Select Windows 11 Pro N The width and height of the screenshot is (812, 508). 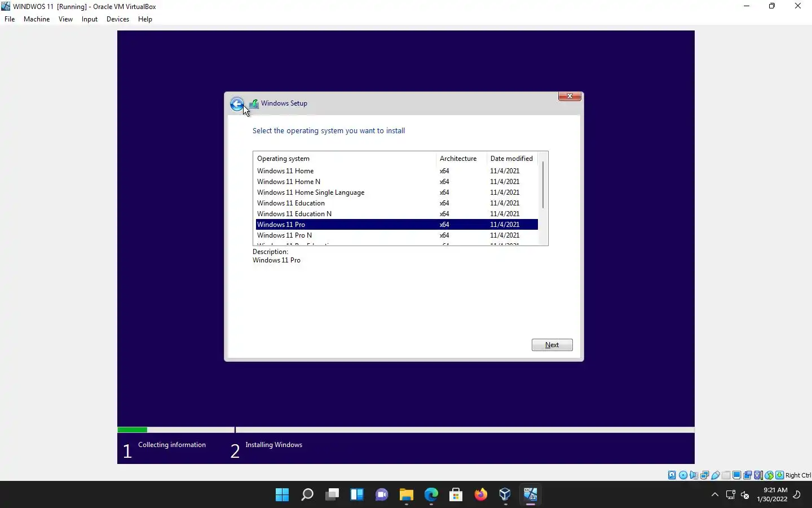[x=396, y=235]
